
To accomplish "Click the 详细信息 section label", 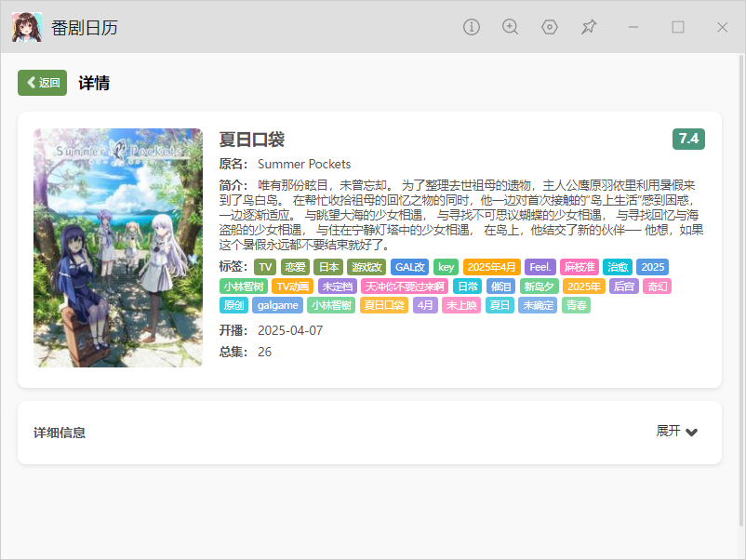I will [x=60, y=433].
